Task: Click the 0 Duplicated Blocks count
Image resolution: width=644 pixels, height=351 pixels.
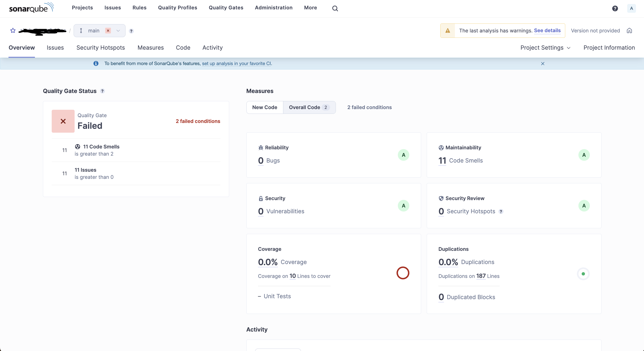Action: (x=441, y=297)
